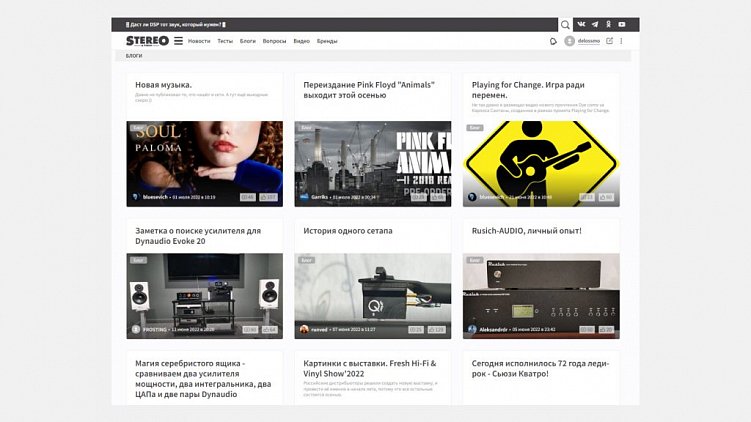Click comments counter on turntable setup card
The width and height of the screenshot is (751, 422).
coord(416,330)
